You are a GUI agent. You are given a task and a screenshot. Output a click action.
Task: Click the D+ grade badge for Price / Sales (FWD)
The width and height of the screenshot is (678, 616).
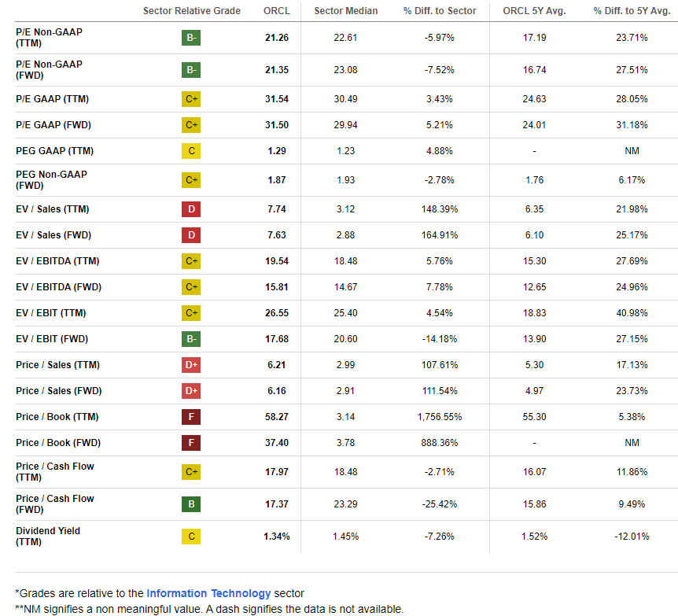(191, 391)
